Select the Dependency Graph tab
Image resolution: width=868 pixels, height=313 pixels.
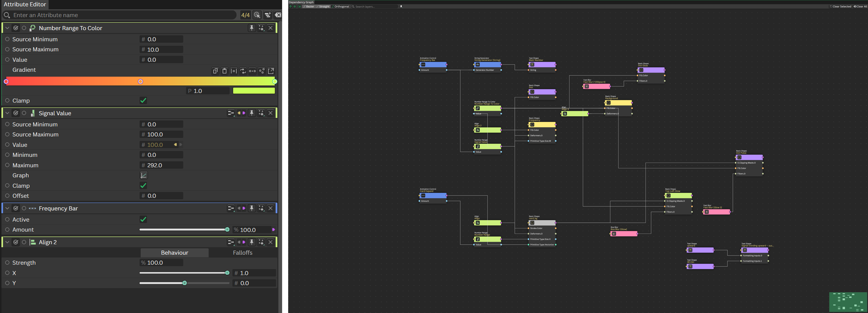pyautogui.click(x=301, y=2)
